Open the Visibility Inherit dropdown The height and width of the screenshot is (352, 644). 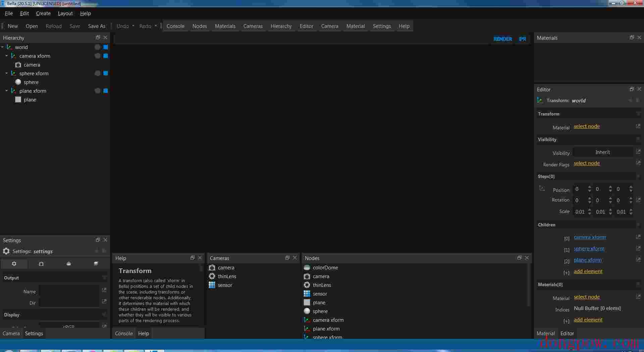point(603,152)
